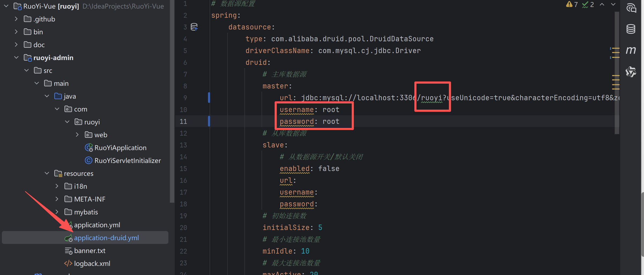This screenshot has height=275, width=644.
Task: Click 'druid:' key on line 6
Action: pos(258,62)
